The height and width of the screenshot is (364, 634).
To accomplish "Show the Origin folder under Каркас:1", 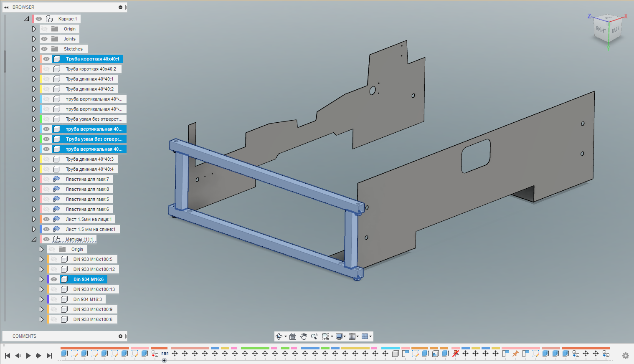I will 44,29.
